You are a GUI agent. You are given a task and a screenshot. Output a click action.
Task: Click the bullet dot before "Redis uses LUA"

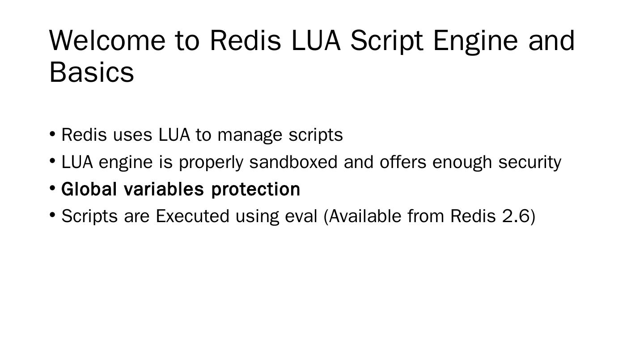(52, 134)
